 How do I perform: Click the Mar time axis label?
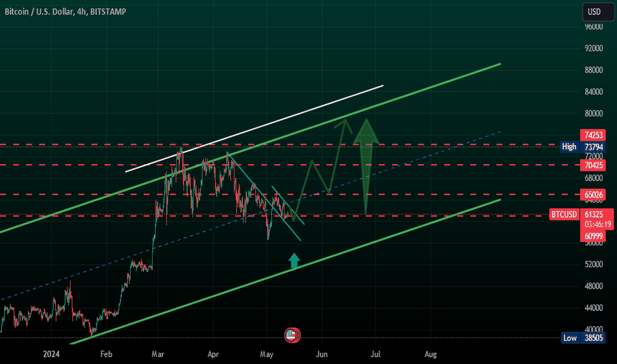click(158, 354)
